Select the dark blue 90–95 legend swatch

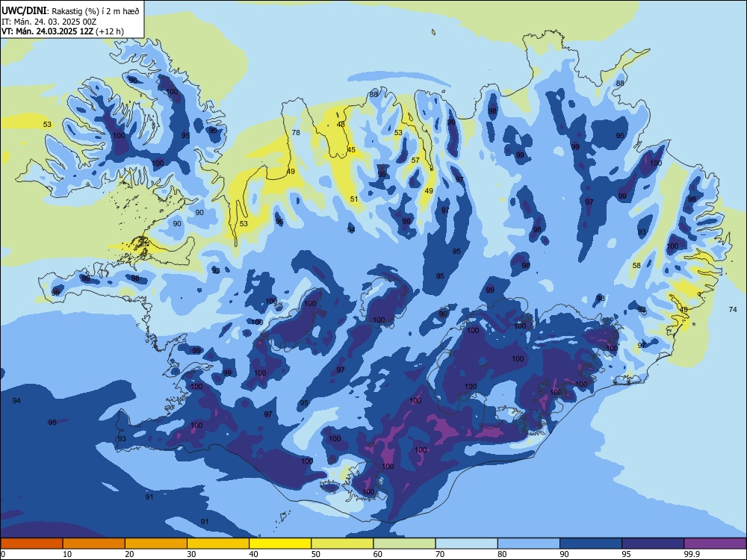591,544
